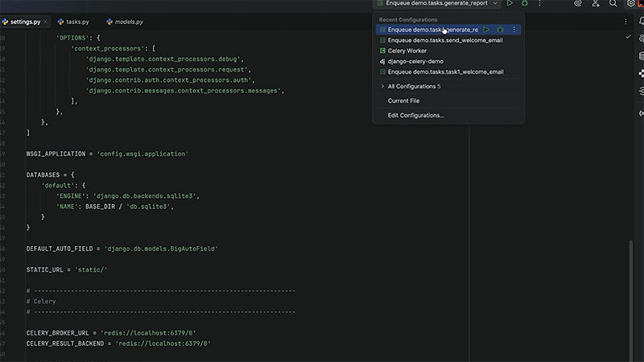Run the highlighted generate_report configuration
The image size is (644, 362).
coord(486,30)
